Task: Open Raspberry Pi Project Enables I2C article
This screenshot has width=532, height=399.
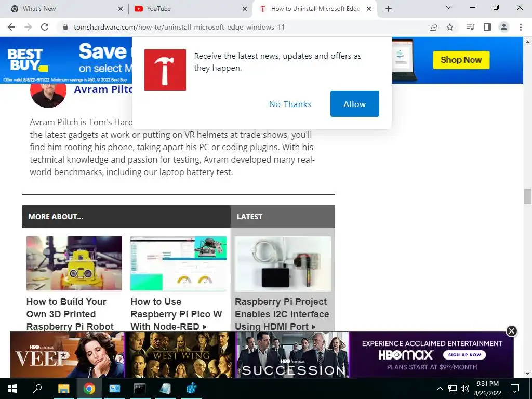Action: 282,314
